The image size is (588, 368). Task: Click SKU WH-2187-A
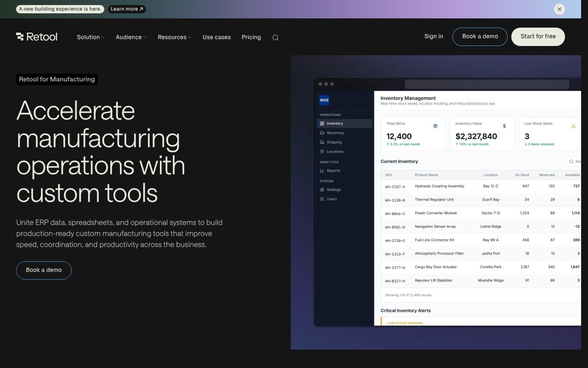tap(395, 187)
